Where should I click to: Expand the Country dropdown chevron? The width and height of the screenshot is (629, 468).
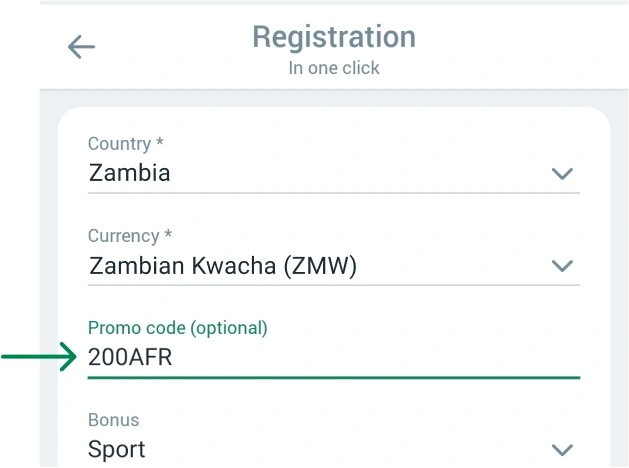pos(563,174)
